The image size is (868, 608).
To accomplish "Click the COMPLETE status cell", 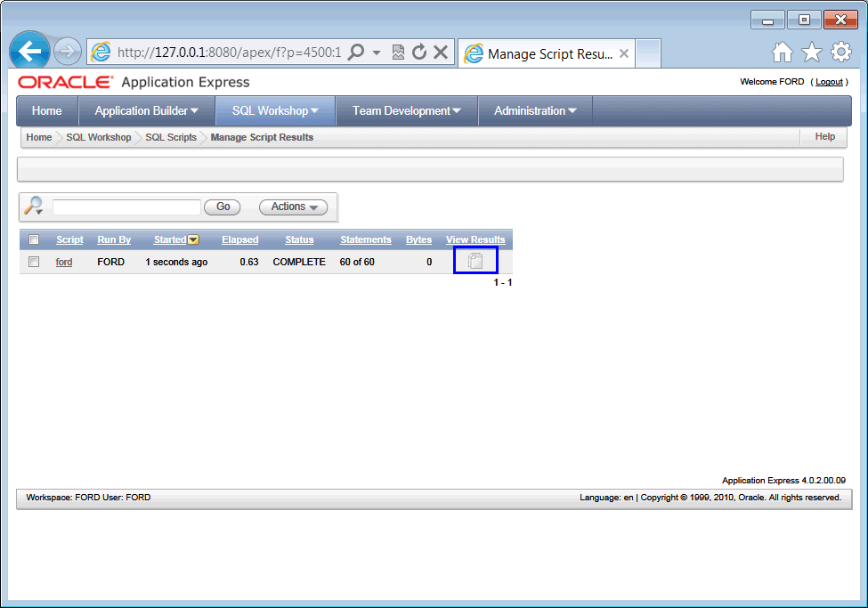I will pos(299,262).
